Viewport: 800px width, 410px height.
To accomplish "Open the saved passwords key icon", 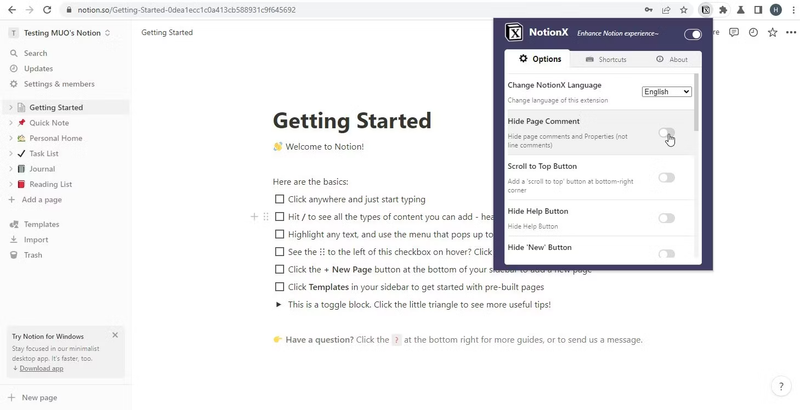I will [648, 10].
